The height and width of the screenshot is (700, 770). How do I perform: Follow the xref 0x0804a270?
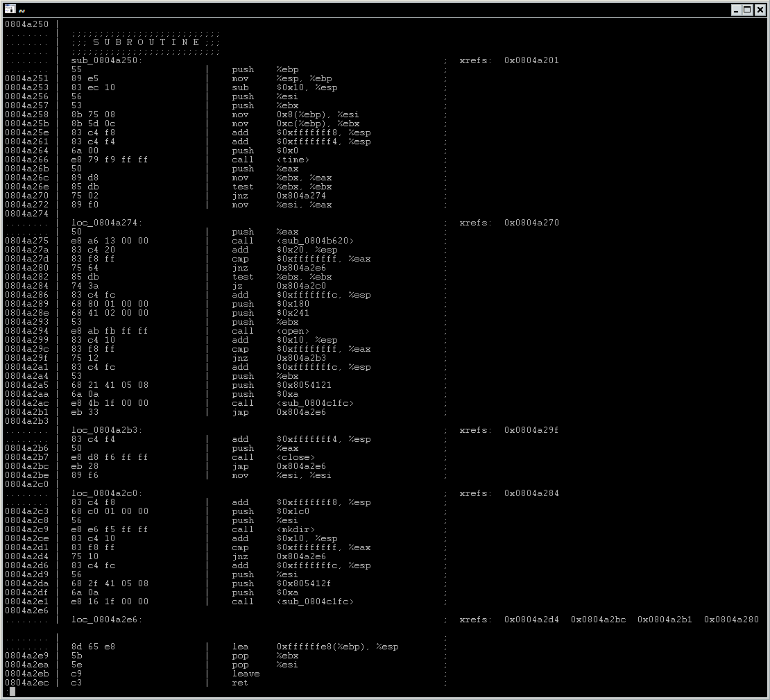[531, 223]
